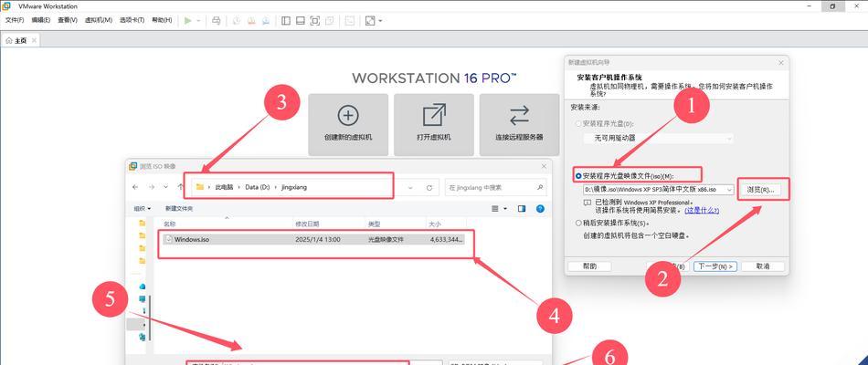Click the 此电脑 monitor icon in the navigation pane
868x365 pixels.
[143, 299]
